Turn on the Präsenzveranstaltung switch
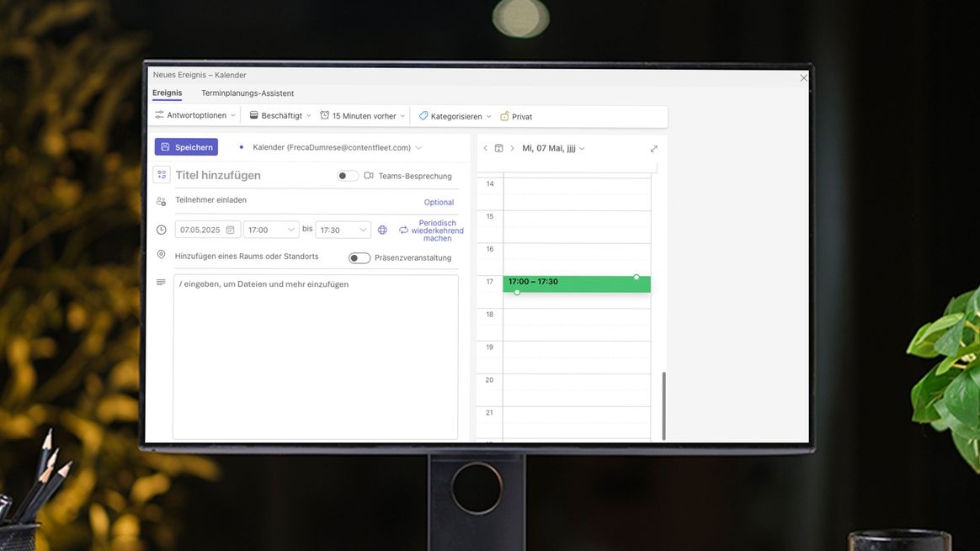 click(360, 258)
